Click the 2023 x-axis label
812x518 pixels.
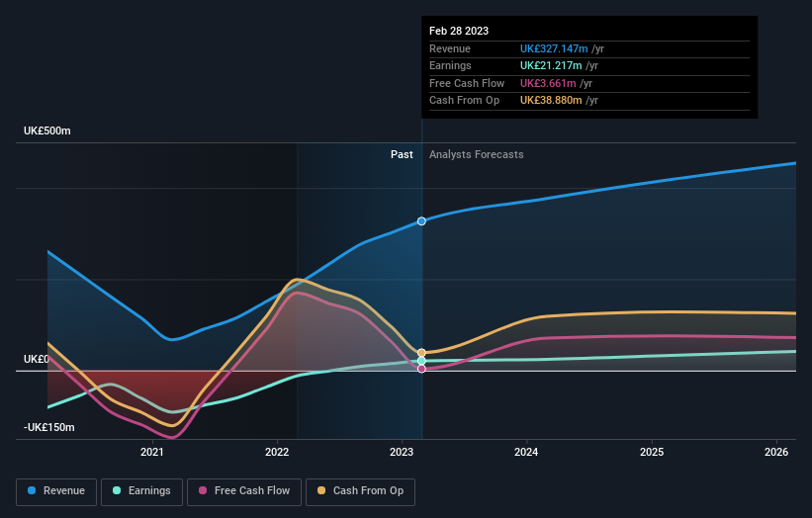point(402,453)
